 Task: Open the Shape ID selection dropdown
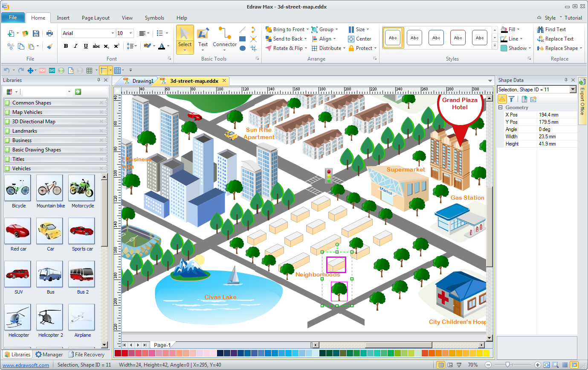(573, 90)
